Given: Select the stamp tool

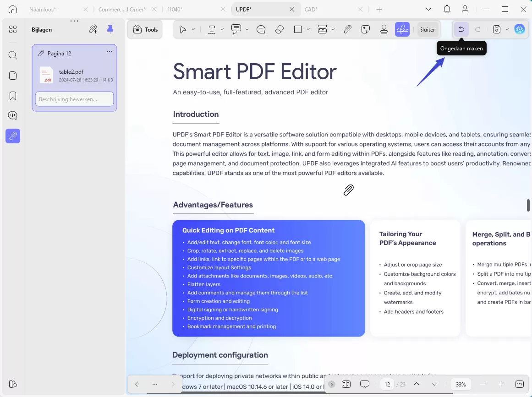Looking at the screenshot, I should [x=384, y=29].
